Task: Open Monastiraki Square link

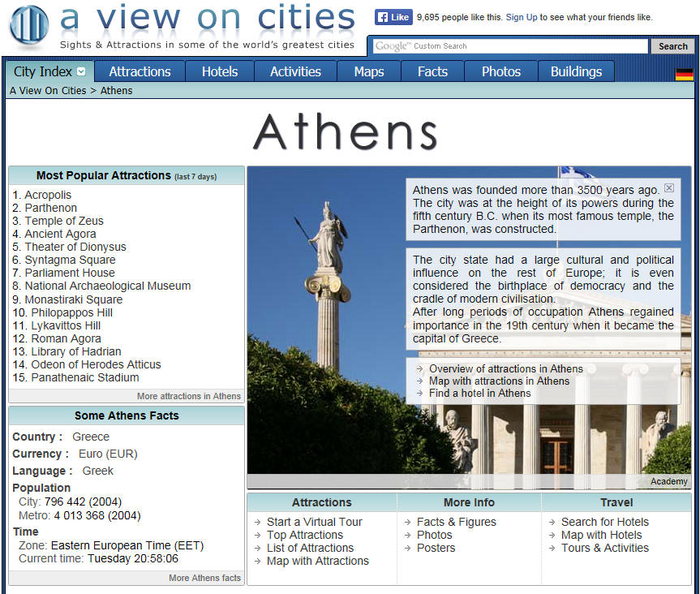Action: pyautogui.click(x=74, y=299)
